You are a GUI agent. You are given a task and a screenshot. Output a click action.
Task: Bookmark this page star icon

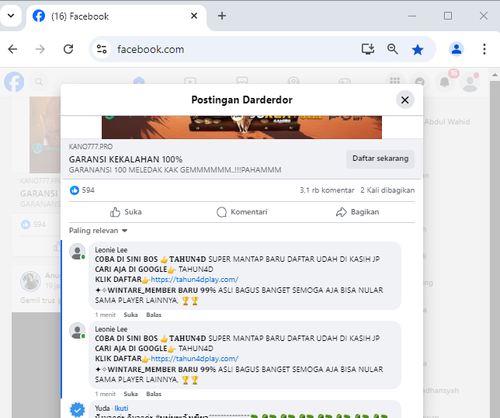pyautogui.click(x=417, y=50)
